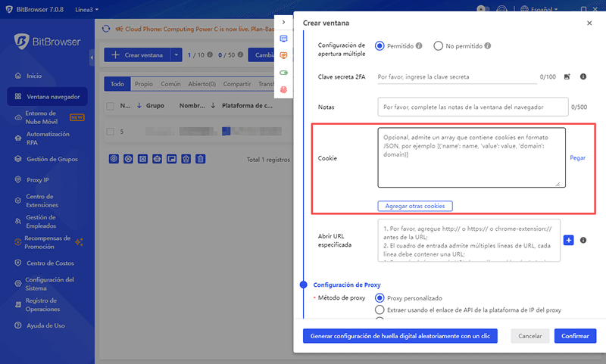This screenshot has width=606, height=364.
Task: Click inside the Abrir URL especificada text area
Action: (x=469, y=241)
